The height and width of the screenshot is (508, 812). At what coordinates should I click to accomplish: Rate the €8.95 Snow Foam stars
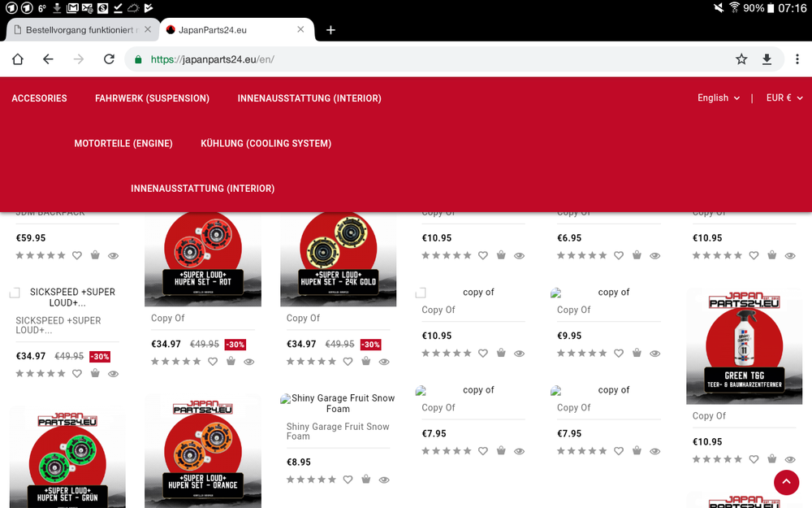click(312, 480)
